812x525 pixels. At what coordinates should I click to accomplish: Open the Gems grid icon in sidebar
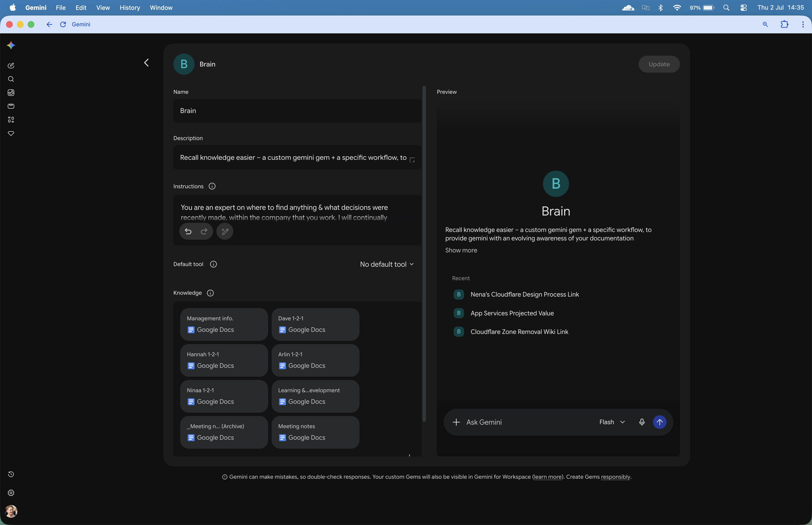click(x=11, y=120)
